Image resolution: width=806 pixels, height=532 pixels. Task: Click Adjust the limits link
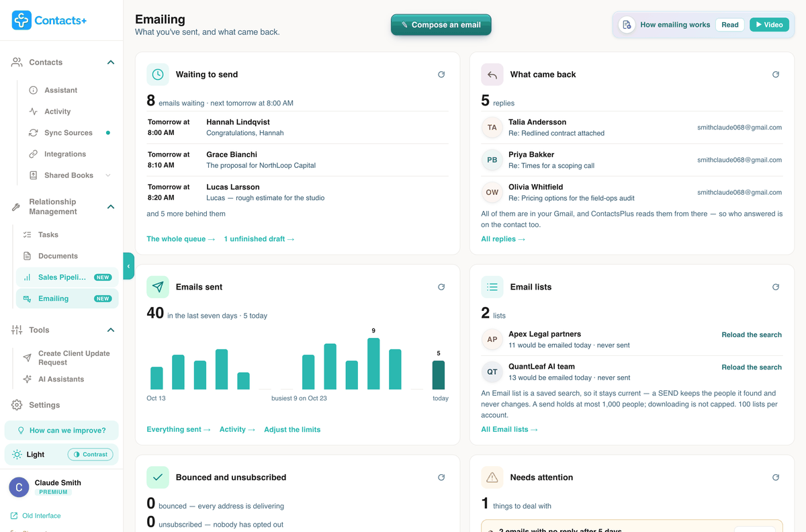292,430
